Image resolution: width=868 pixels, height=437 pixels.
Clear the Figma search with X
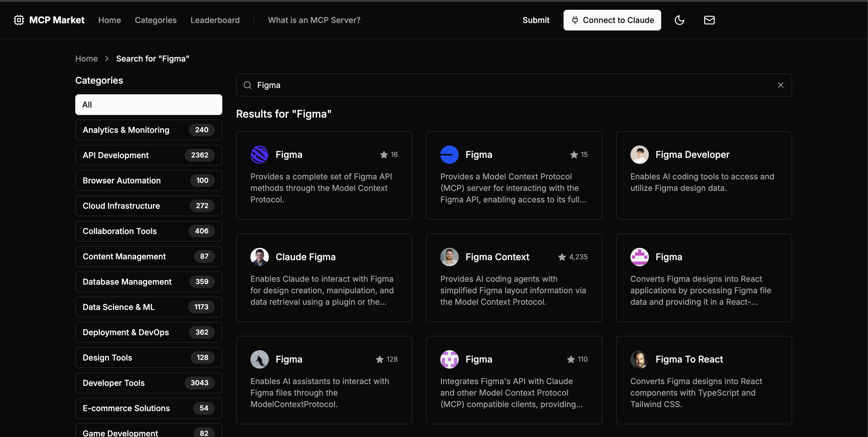780,85
